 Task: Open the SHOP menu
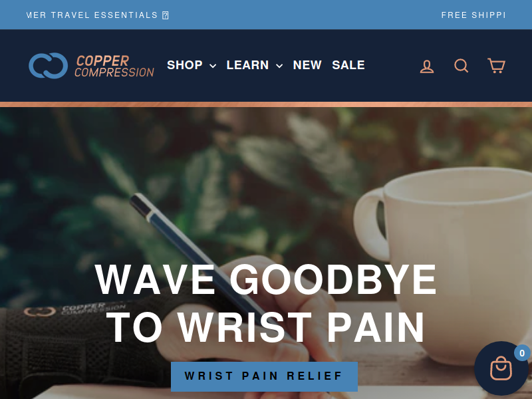click(x=185, y=65)
